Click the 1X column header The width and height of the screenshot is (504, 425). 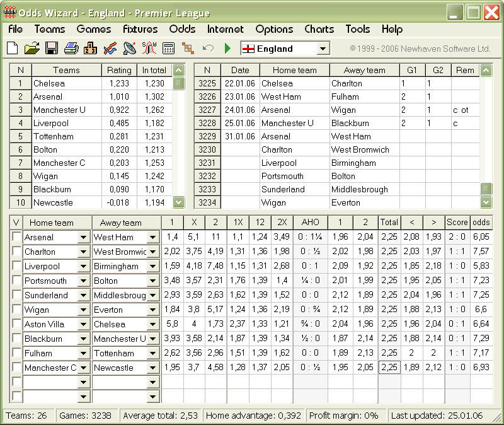(x=238, y=223)
